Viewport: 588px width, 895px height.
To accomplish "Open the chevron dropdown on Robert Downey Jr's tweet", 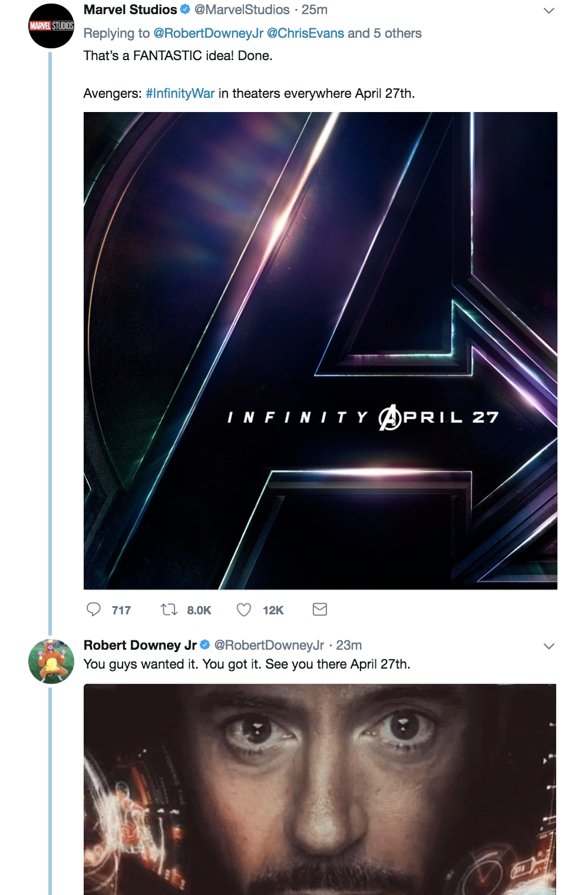I will point(549,646).
